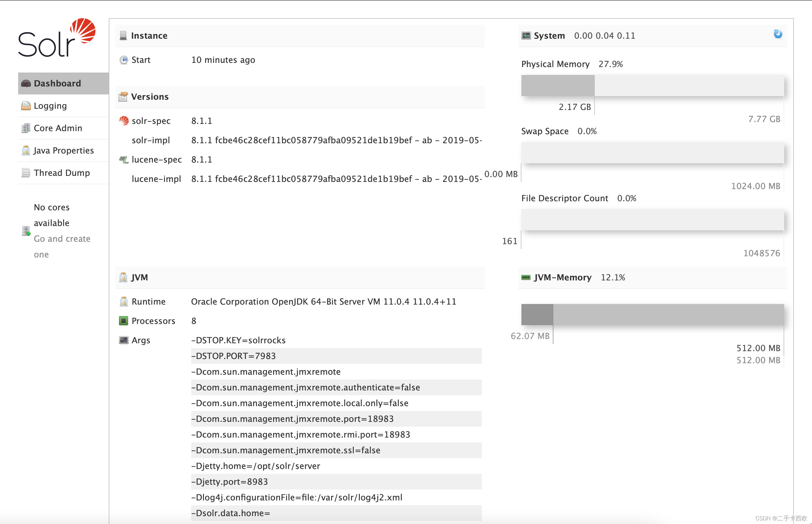Select the solr-spec version 8.1.1
The width and height of the screenshot is (812, 524).
[x=201, y=121]
